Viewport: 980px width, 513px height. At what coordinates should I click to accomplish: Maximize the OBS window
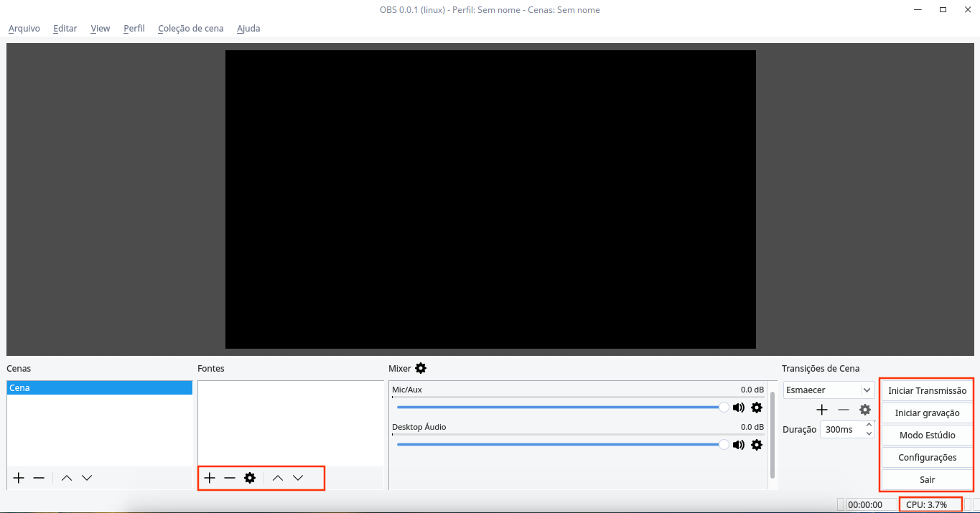click(x=943, y=9)
